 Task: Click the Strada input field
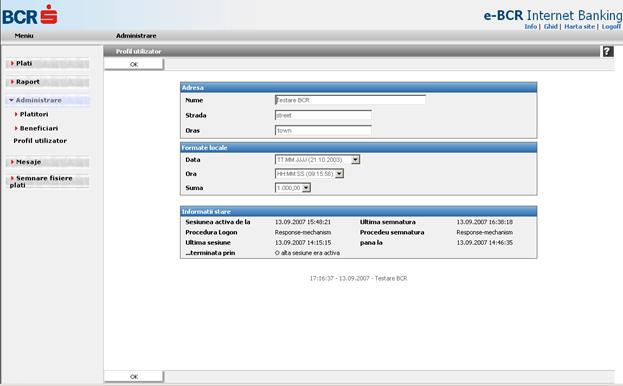(x=323, y=115)
